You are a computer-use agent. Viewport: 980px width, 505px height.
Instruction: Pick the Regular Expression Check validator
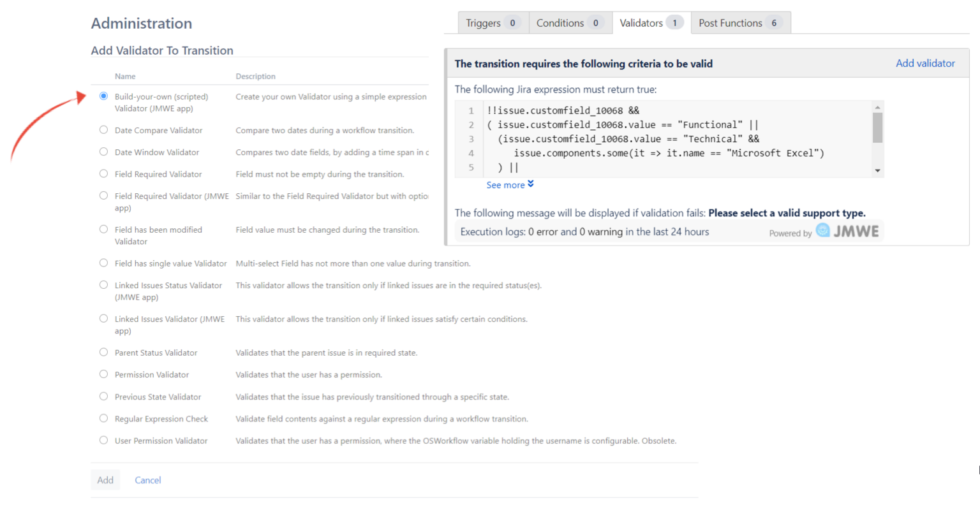pyautogui.click(x=103, y=418)
